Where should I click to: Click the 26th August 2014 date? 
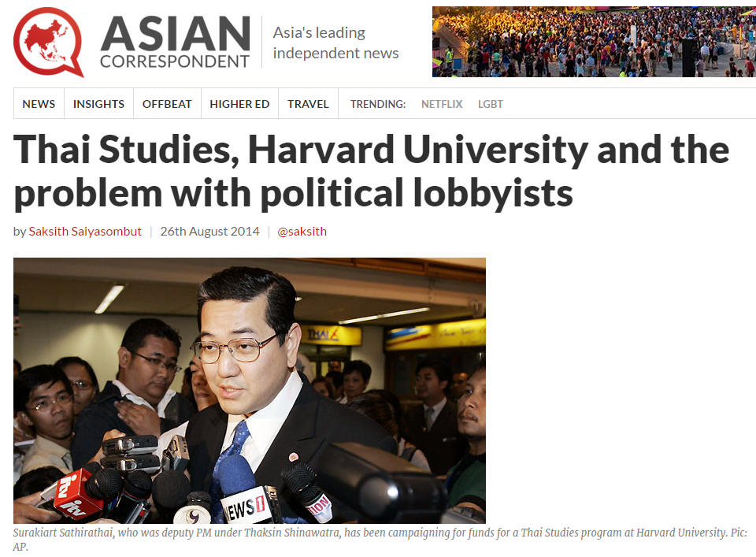(x=209, y=232)
